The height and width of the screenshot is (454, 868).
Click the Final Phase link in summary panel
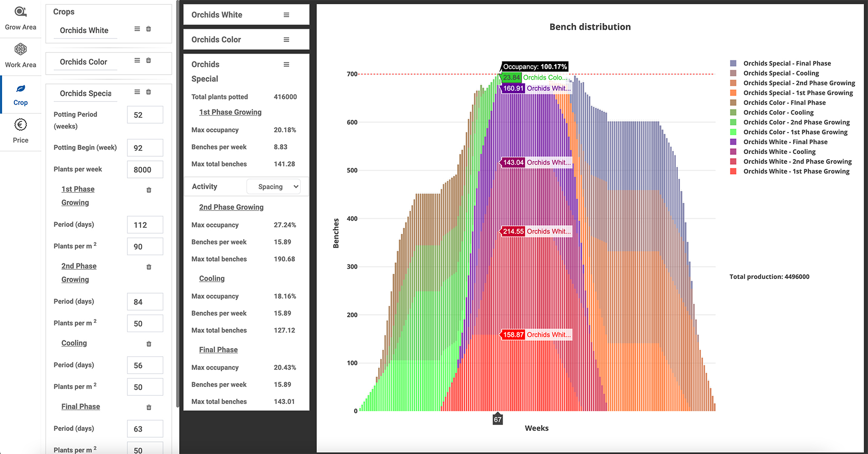218,350
